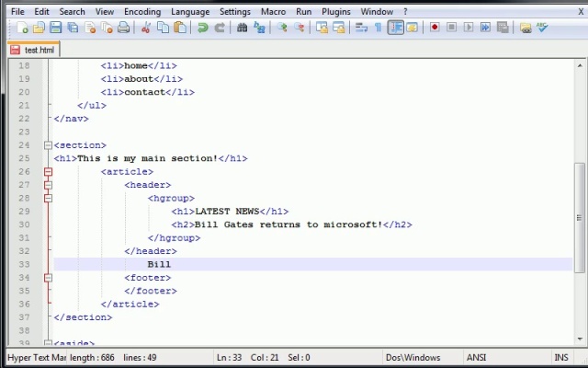
Task: Open Find with the binoculars icon
Action: coord(243,29)
